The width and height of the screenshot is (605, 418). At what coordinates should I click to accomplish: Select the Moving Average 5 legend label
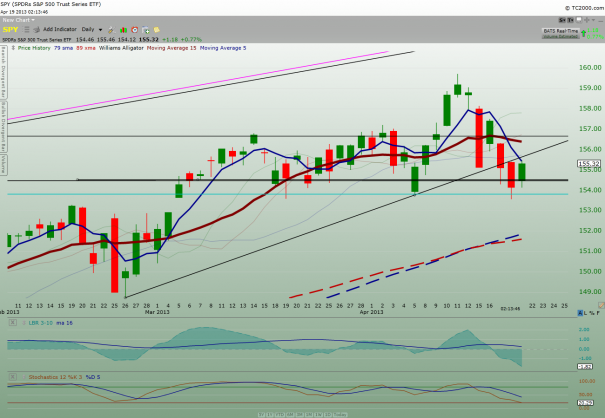[223, 48]
